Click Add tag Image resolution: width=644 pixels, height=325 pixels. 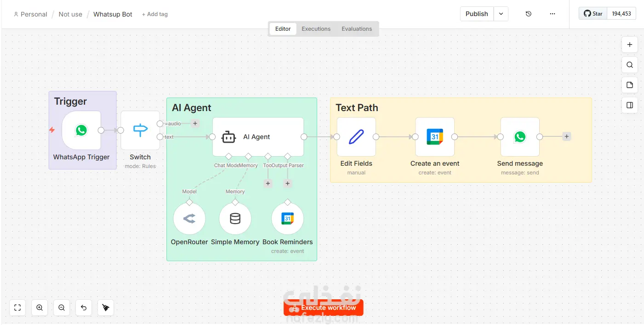point(155,14)
